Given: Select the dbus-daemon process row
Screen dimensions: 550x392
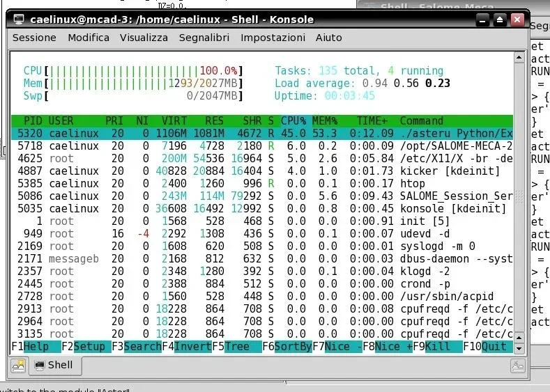Looking at the screenshot, I should click(x=262, y=259).
